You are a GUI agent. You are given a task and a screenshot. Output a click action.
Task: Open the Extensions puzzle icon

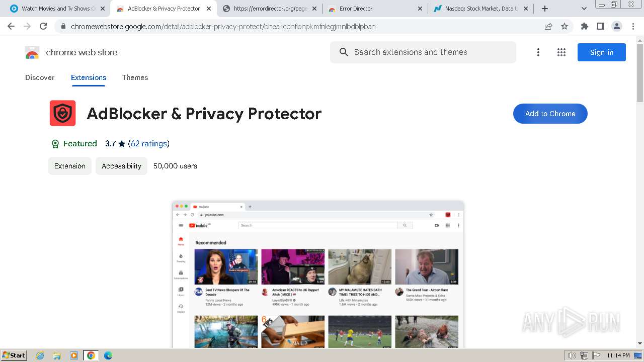tap(584, 26)
